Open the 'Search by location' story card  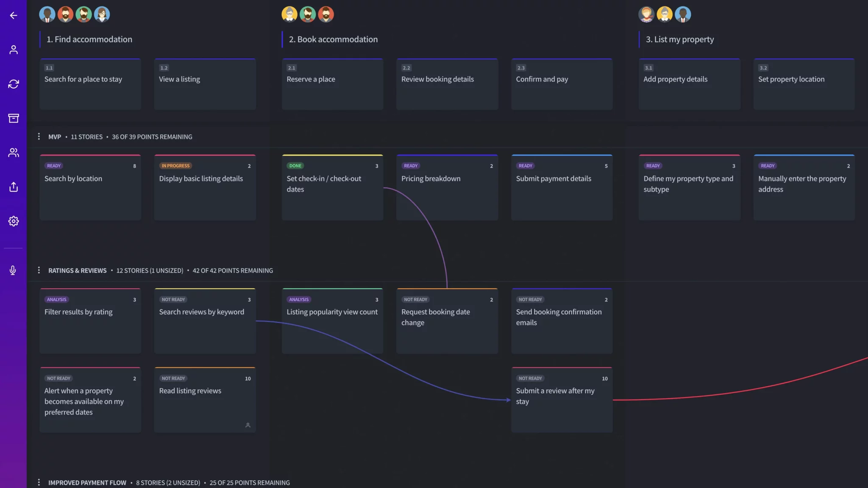click(x=90, y=187)
